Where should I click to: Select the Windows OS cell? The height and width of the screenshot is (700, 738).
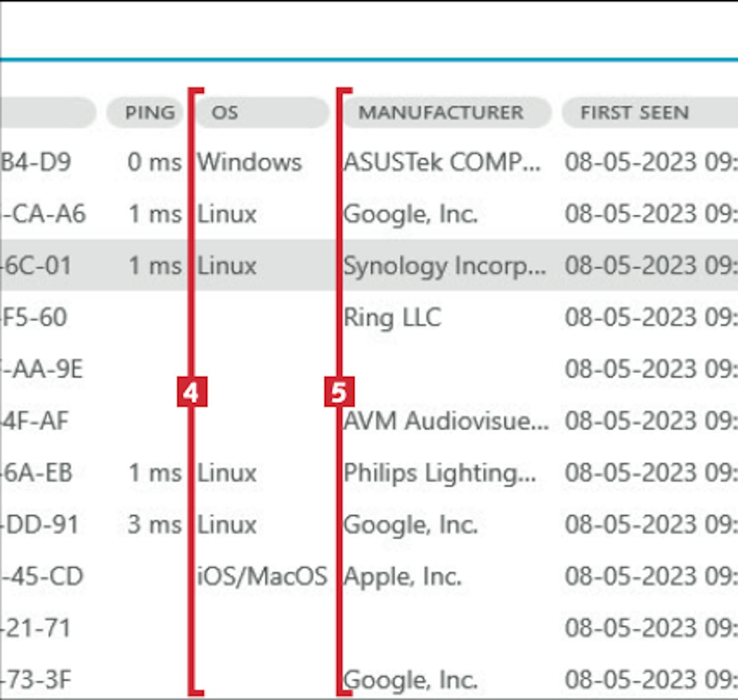point(249,162)
